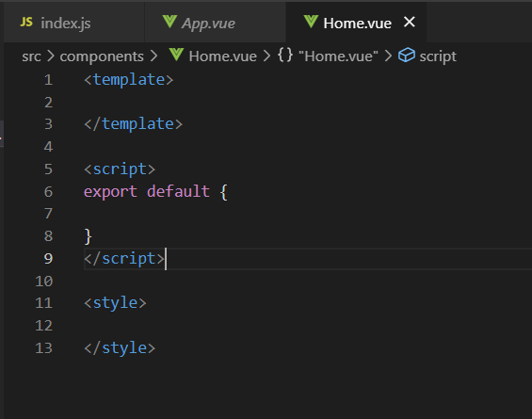Click the JS icon on index.js tab
Image resolution: width=532 pixels, height=419 pixels.
(26, 23)
